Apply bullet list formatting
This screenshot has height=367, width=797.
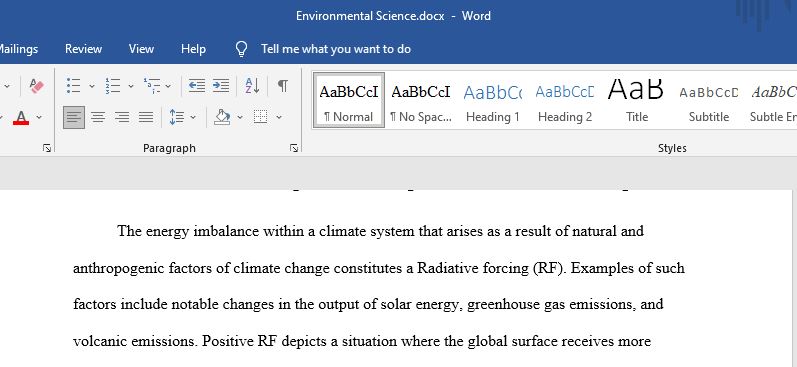tap(74, 85)
